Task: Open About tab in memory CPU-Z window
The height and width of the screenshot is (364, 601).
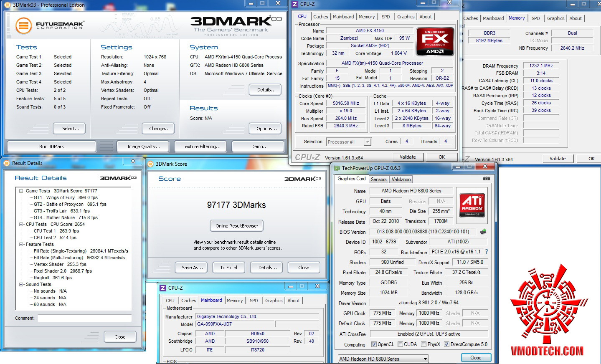Action: pos(576,18)
